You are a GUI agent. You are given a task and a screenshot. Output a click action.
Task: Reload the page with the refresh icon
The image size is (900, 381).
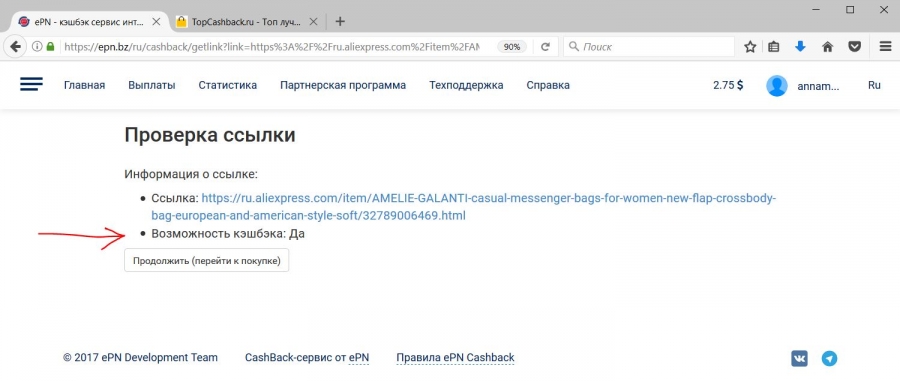click(x=545, y=47)
